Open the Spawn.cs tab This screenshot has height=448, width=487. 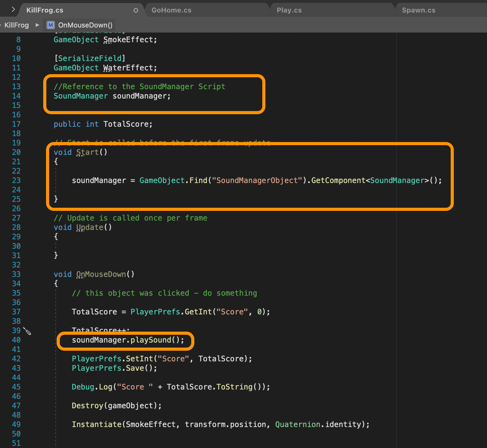click(418, 10)
